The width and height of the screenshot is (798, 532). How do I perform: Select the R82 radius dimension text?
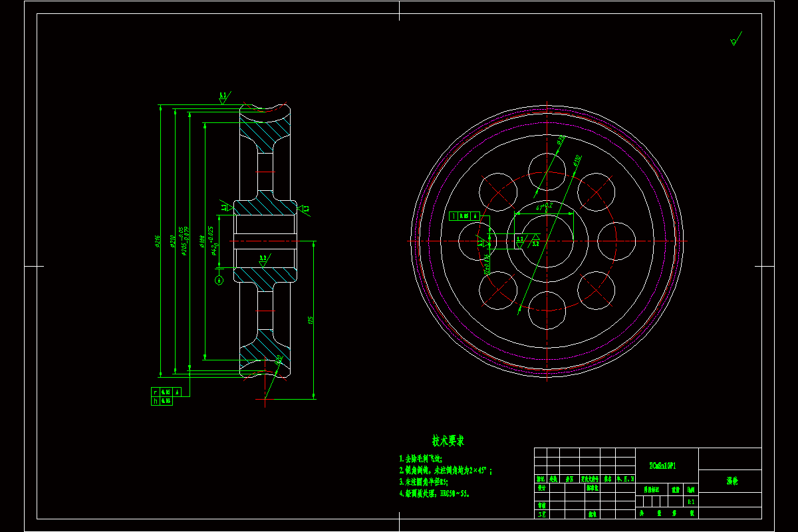pos(279,360)
